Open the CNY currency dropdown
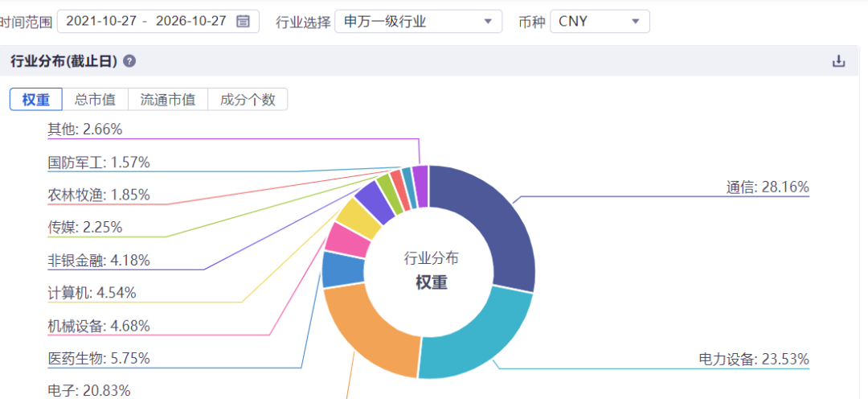 [600, 22]
